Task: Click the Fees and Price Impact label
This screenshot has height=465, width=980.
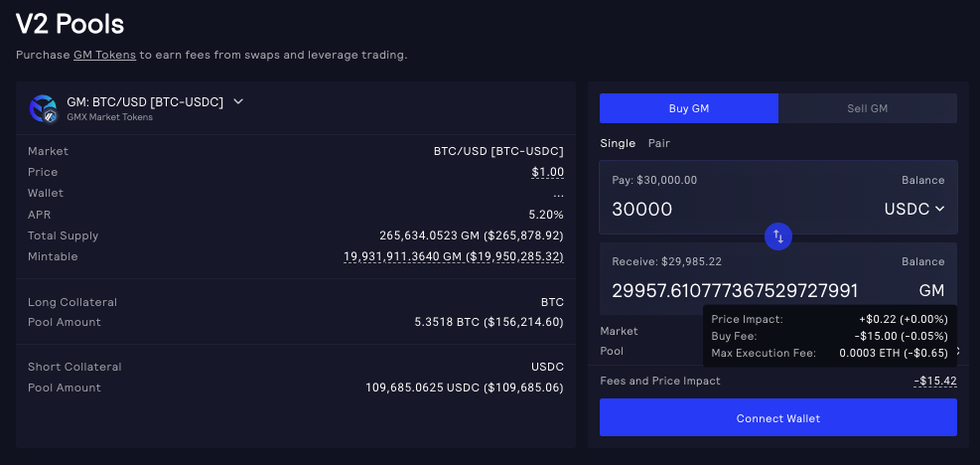Action: [660, 381]
